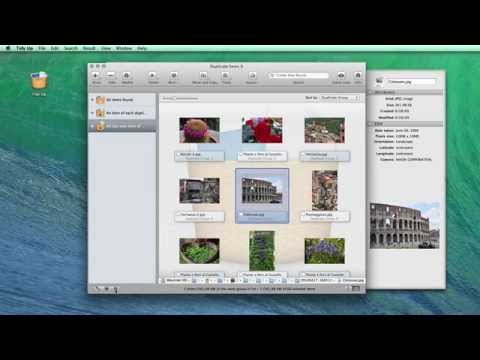Collapse the first sidebar row's disclosure triangle

point(92,100)
